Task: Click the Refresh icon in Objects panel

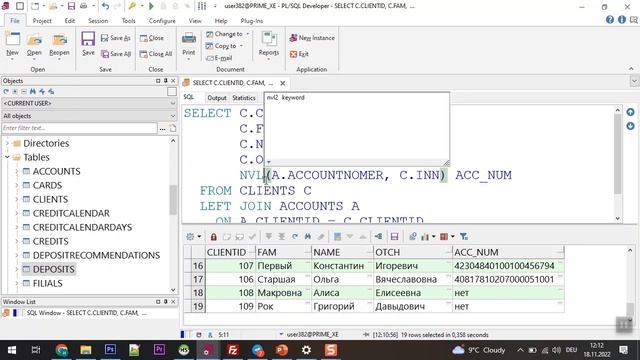Action: click(6, 91)
